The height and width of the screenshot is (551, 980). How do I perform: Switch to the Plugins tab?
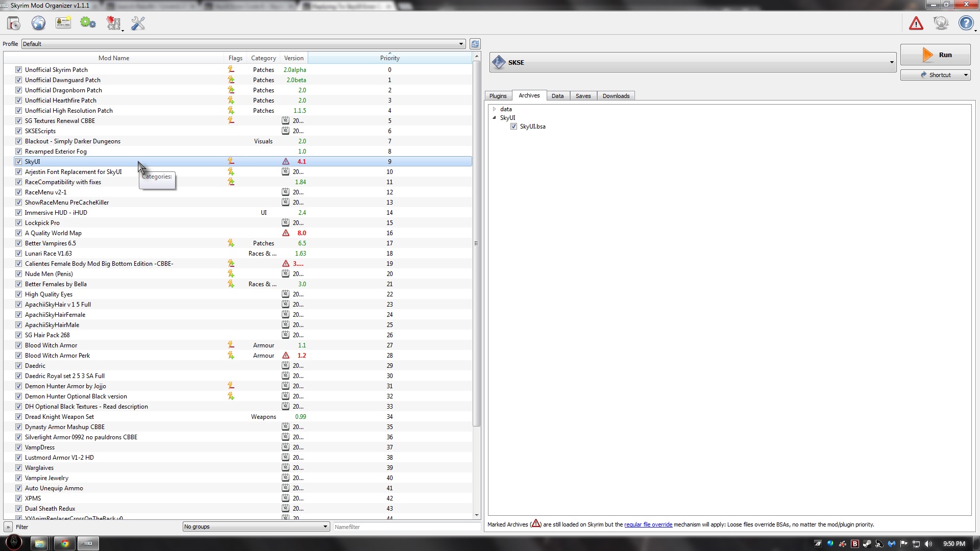coord(498,96)
